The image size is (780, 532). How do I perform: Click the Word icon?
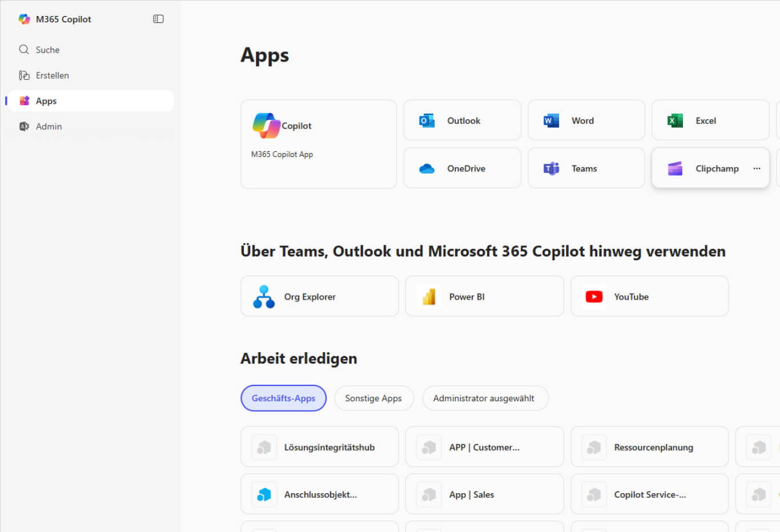[x=551, y=120]
